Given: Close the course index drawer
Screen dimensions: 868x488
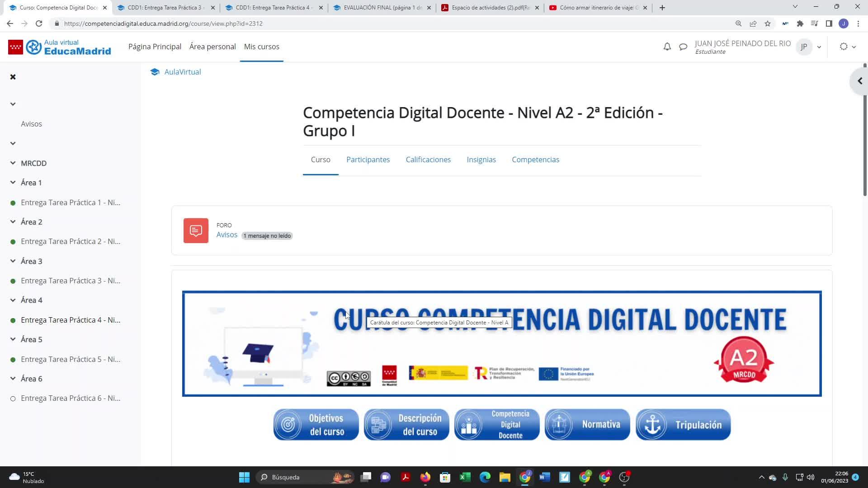Looking at the screenshot, I should click(x=13, y=77).
